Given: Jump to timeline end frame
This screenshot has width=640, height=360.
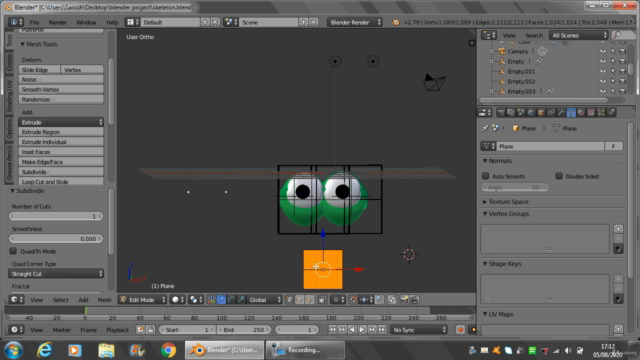Looking at the screenshot, I should pyautogui.click(x=382, y=329).
